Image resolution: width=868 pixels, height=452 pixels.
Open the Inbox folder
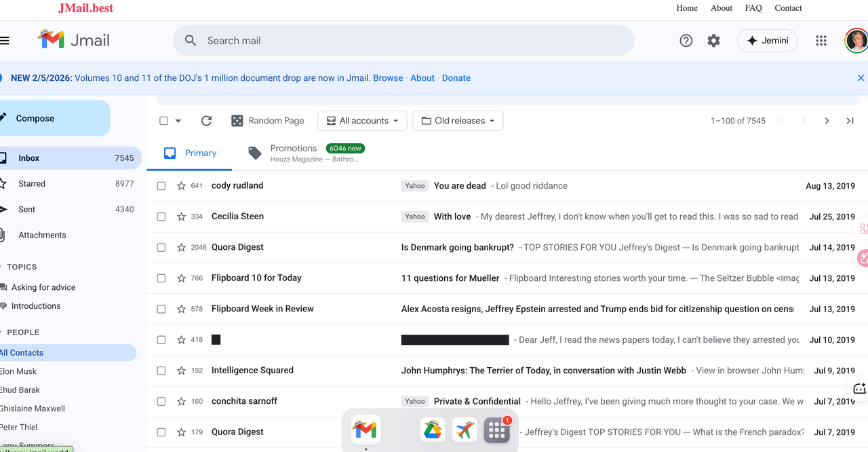(71, 158)
